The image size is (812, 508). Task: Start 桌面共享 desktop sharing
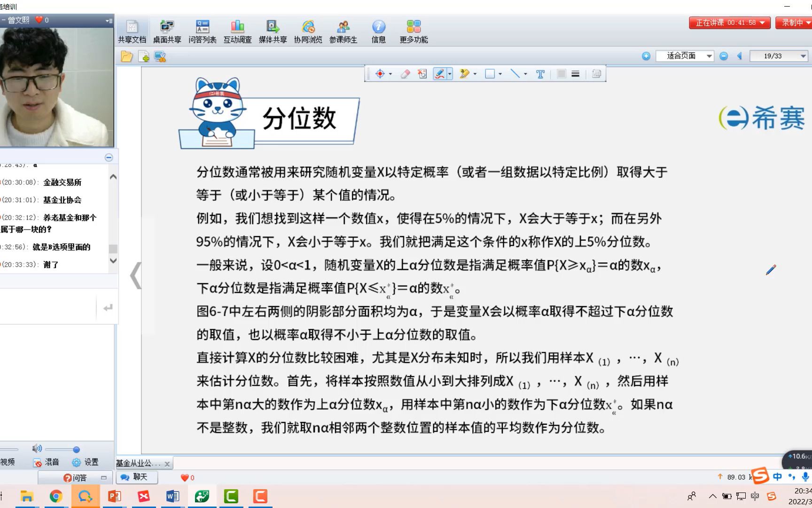[167, 30]
